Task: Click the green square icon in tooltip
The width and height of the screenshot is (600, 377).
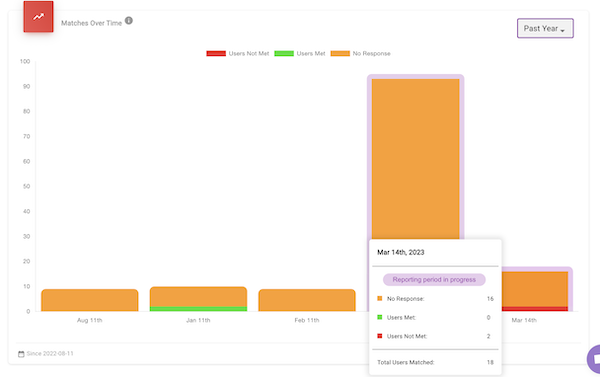Action: click(x=380, y=317)
